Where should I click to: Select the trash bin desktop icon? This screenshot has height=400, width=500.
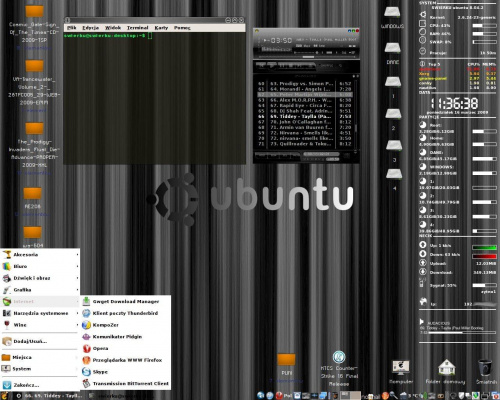click(486, 372)
